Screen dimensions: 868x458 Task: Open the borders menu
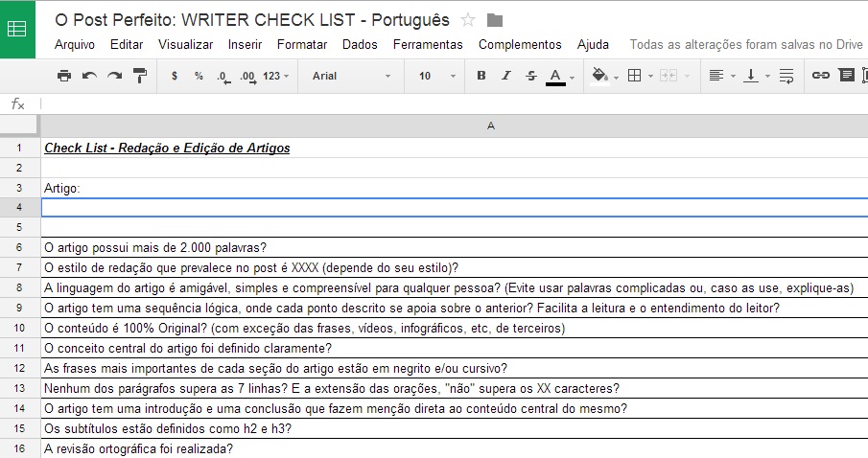pos(634,76)
